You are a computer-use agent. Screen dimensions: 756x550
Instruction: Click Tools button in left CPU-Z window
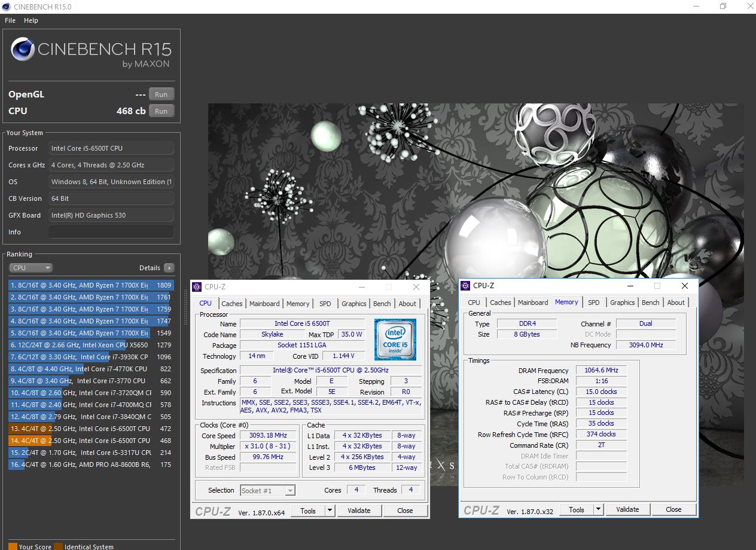click(308, 511)
